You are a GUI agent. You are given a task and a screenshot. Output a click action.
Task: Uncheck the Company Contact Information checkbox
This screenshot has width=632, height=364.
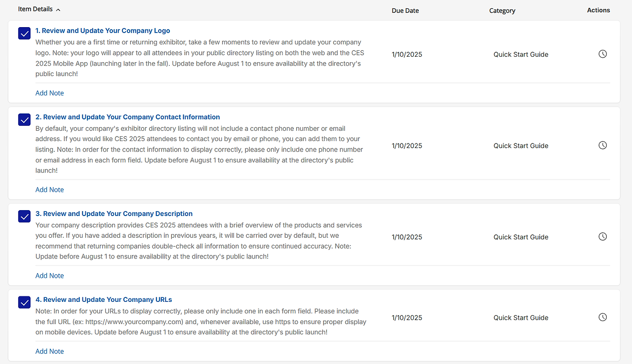25,120
